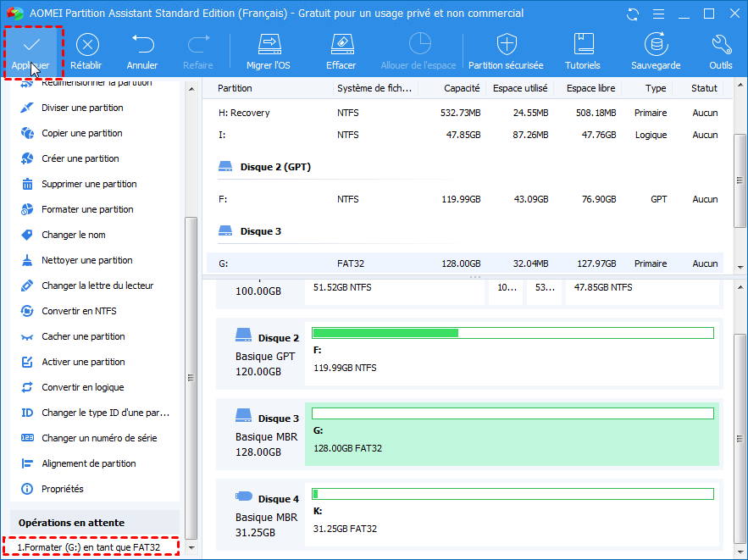Sort by Système de fichiers column header

(x=374, y=88)
